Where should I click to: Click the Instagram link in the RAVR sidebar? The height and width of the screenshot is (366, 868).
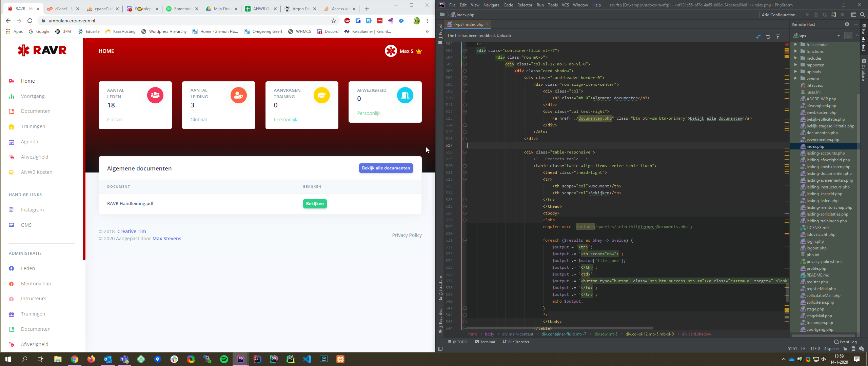click(32, 210)
